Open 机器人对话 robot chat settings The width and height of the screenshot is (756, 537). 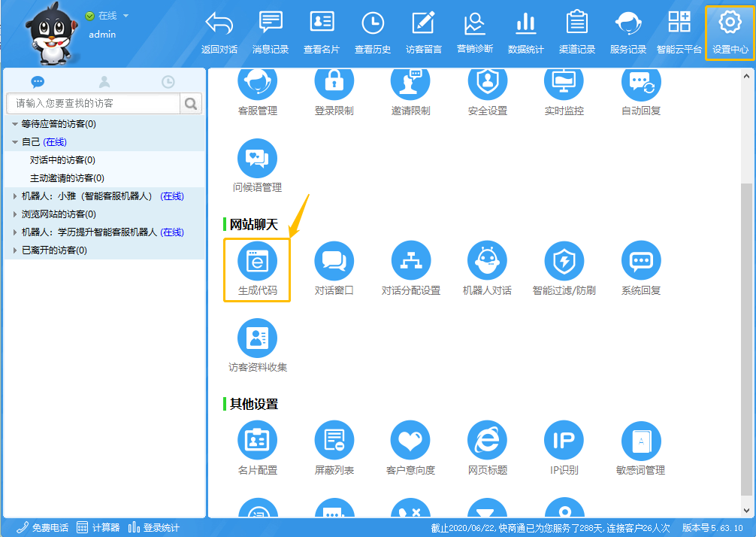pos(487,261)
